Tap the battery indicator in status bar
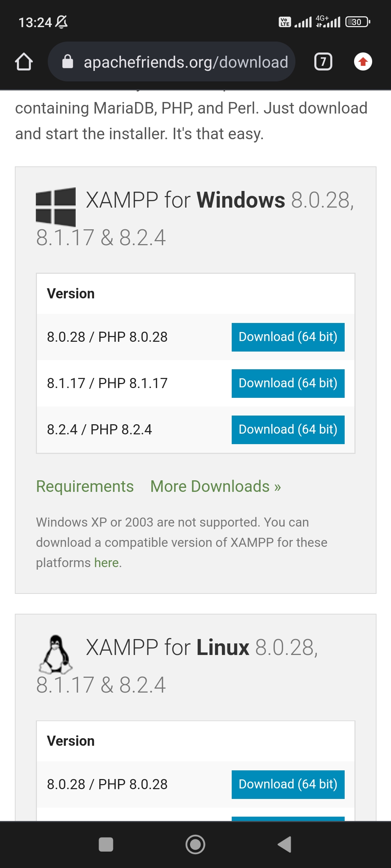The height and width of the screenshot is (868, 391). coord(358,22)
